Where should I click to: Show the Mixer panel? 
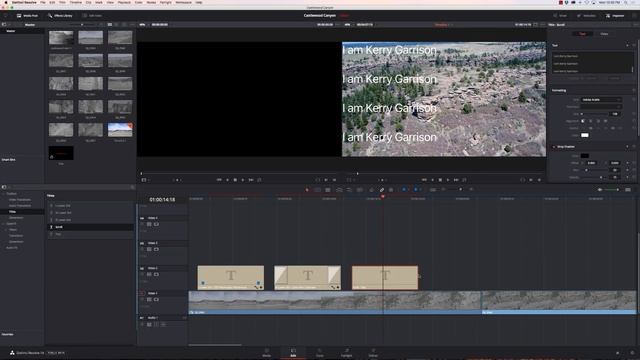[x=560, y=16]
